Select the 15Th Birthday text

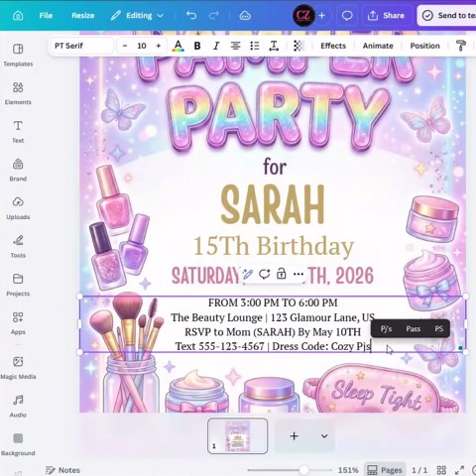pos(274,247)
